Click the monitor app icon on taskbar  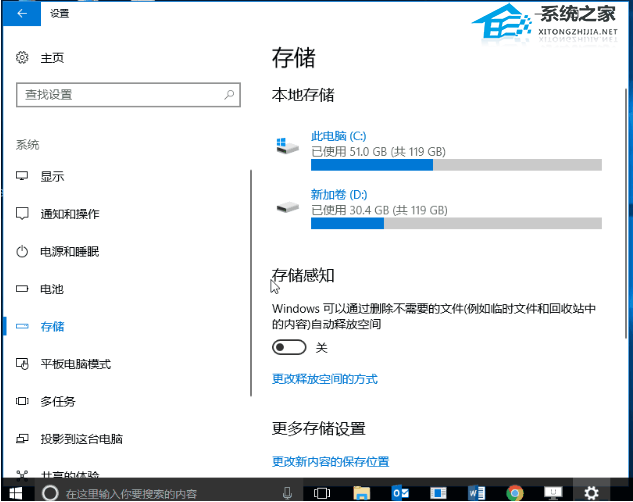tap(553, 493)
